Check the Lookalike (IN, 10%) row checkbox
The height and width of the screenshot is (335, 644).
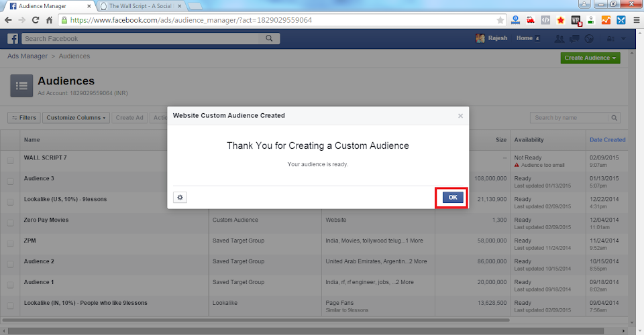point(10,306)
